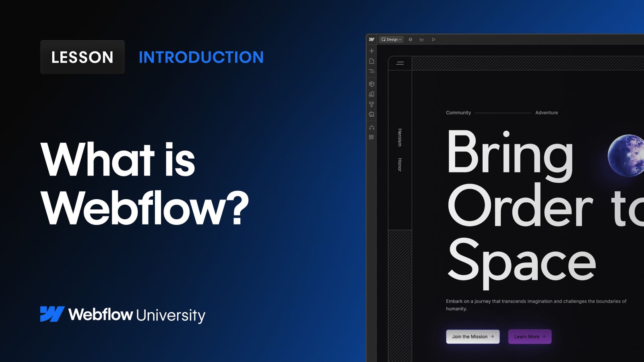Open the Add Elements panel
Screen dimensions: 644x362
(372, 50)
